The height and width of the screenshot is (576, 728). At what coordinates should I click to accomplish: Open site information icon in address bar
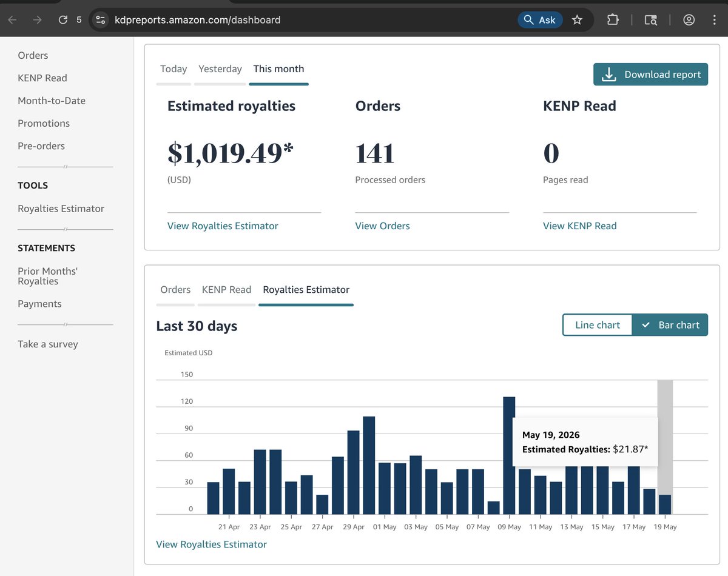pyautogui.click(x=101, y=20)
